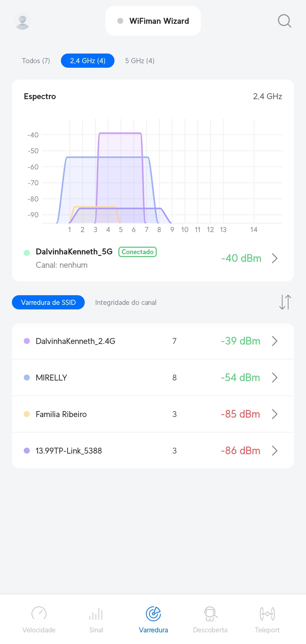Open the 13.99TP-Link_5388 network row
The height and width of the screenshot is (644, 306).
click(153, 450)
